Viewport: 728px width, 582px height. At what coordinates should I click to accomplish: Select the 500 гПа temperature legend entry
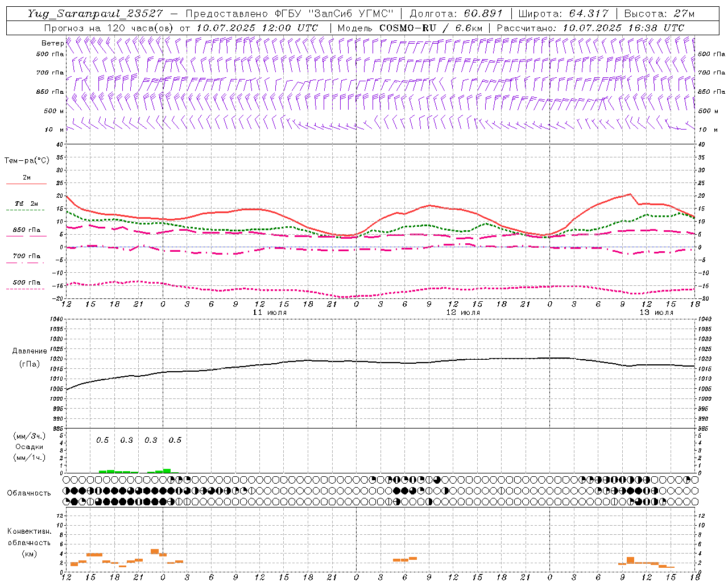26,282
